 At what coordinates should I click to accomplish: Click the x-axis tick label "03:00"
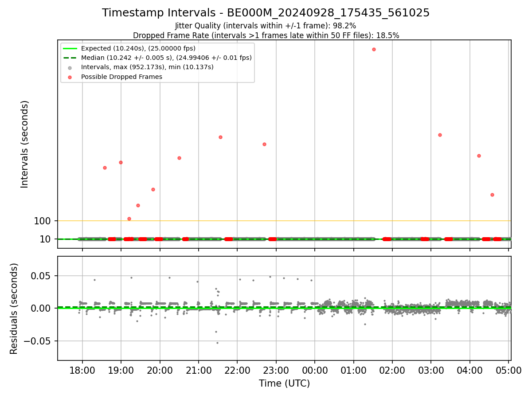pyautogui.click(x=431, y=370)
